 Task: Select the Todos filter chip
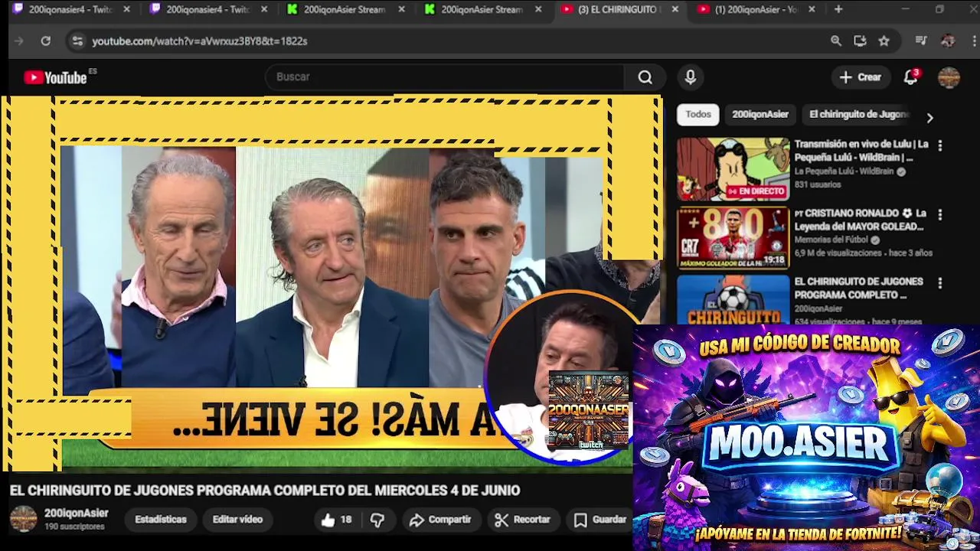697,114
